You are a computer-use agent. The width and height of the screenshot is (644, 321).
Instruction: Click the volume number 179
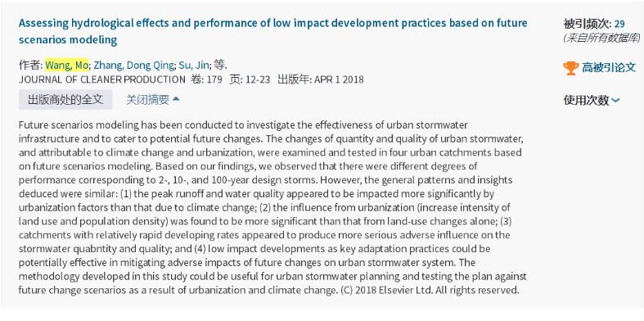pos(214,79)
